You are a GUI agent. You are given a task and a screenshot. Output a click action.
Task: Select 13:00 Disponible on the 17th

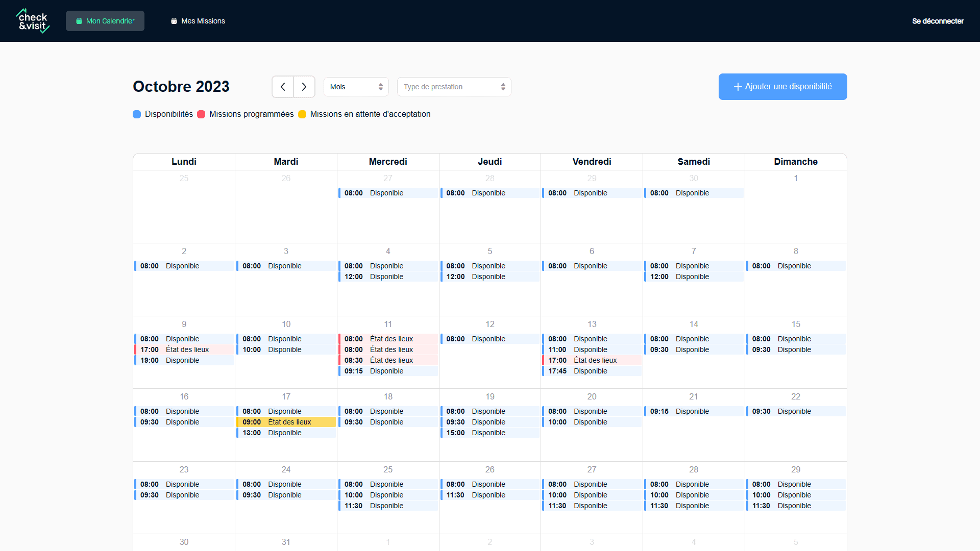[x=286, y=433]
